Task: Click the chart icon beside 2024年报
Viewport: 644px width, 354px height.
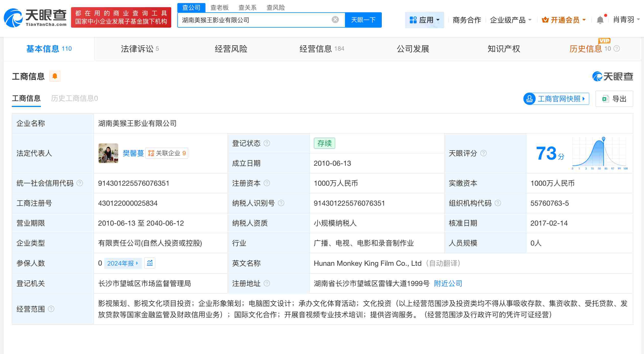Action: [x=150, y=263]
